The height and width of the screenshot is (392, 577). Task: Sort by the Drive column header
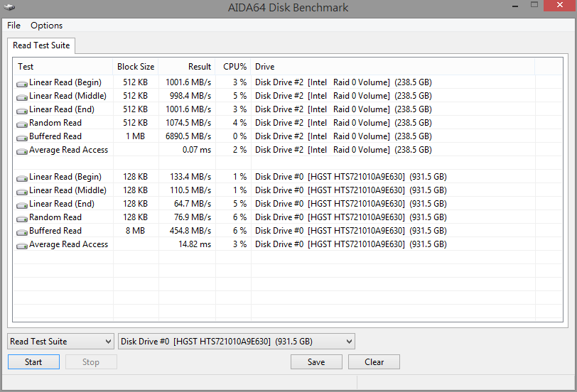click(393, 67)
